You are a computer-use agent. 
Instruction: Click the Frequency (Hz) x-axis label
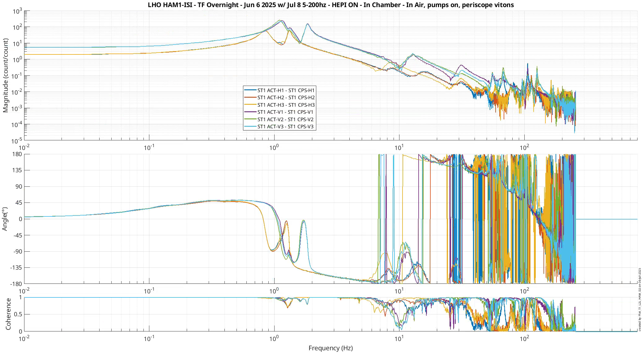(331, 348)
